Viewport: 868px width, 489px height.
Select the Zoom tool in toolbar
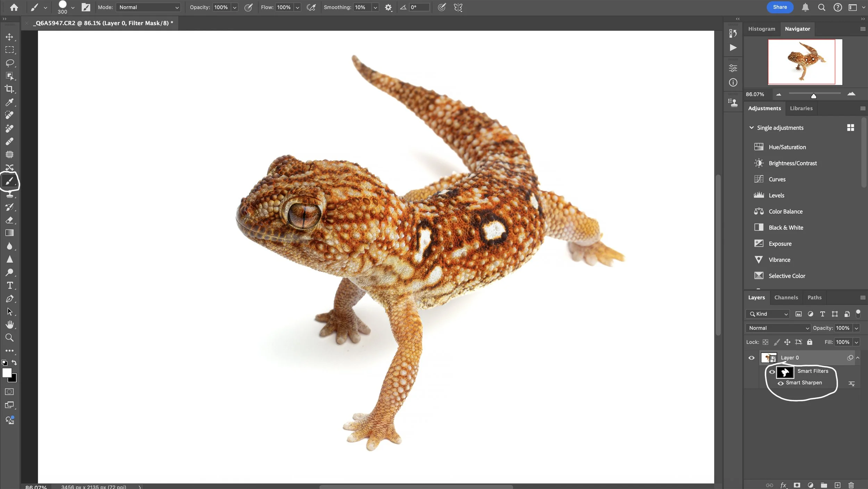click(x=9, y=337)
